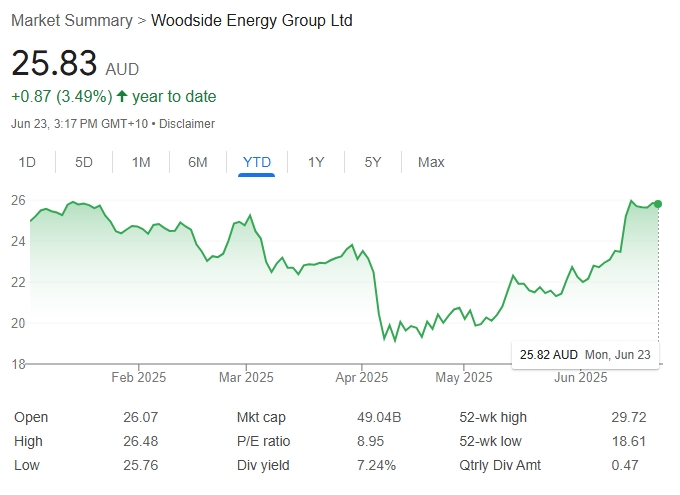
Task: Click the green year-to-date up arrow
Action: click(x=122, y=97)
